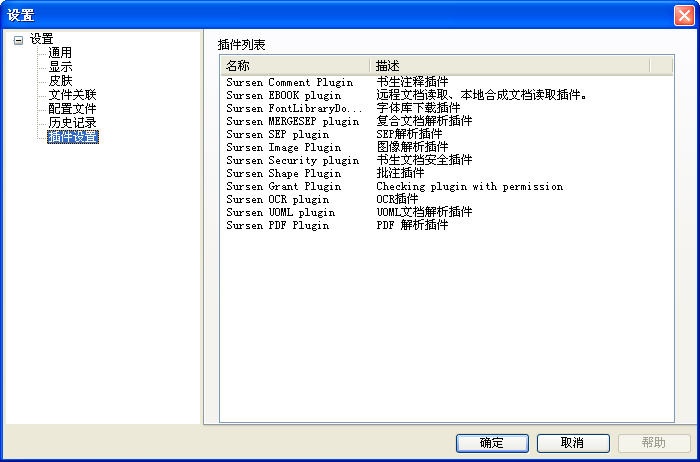Open 历史记录 settings page
This screenshot has width=700, height=462.
pos(72,123)
